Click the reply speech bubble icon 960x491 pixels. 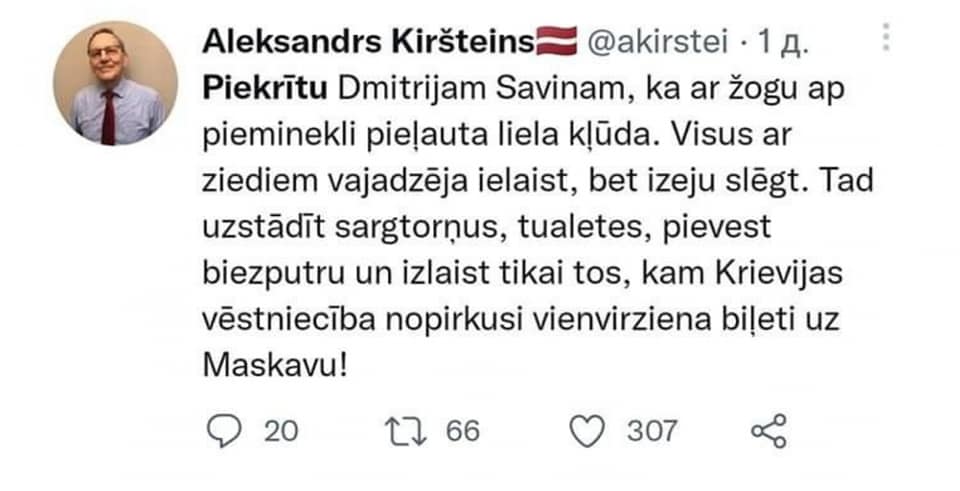click(x=226, y=431)
